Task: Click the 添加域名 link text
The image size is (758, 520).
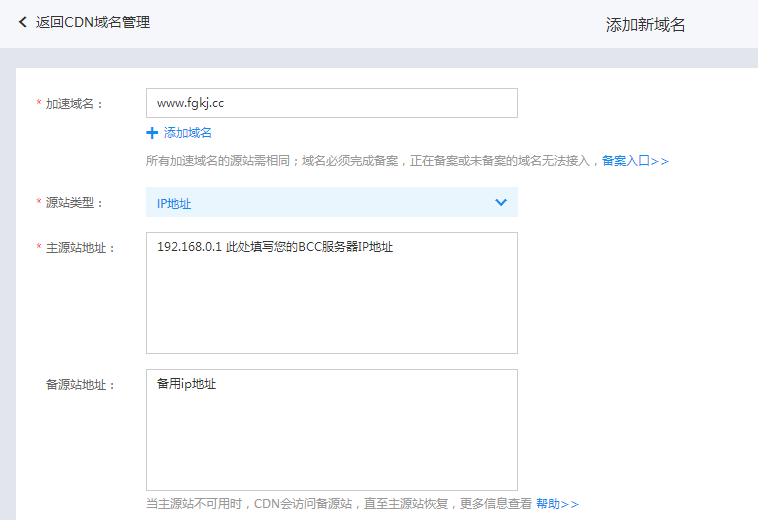Action: pos(187,133)
